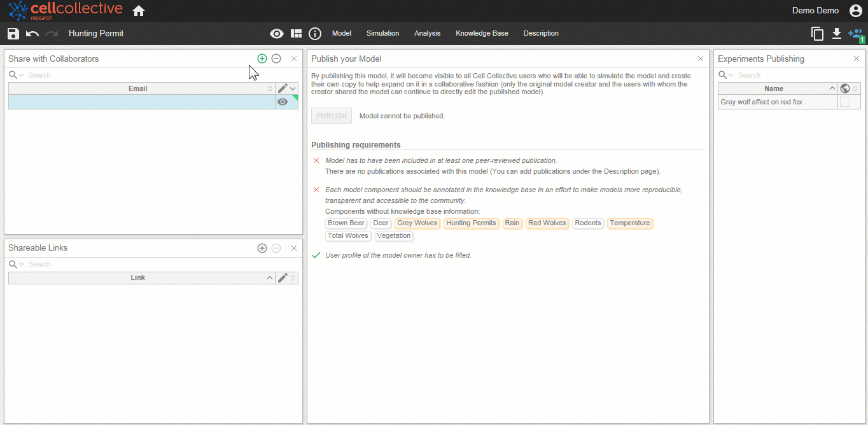Download the model
This screenshot has width=868, height=425.
coord(837,34)
